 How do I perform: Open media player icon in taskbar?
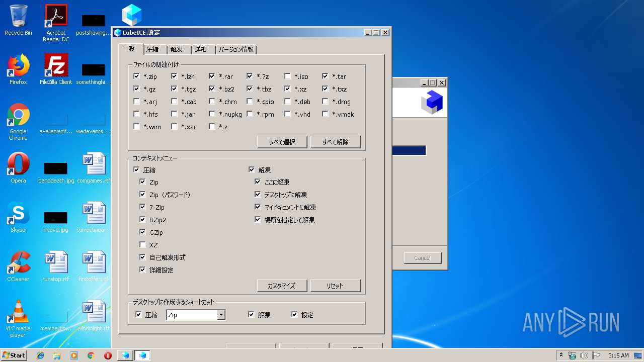pyautogui.click(x=74, y=355)
